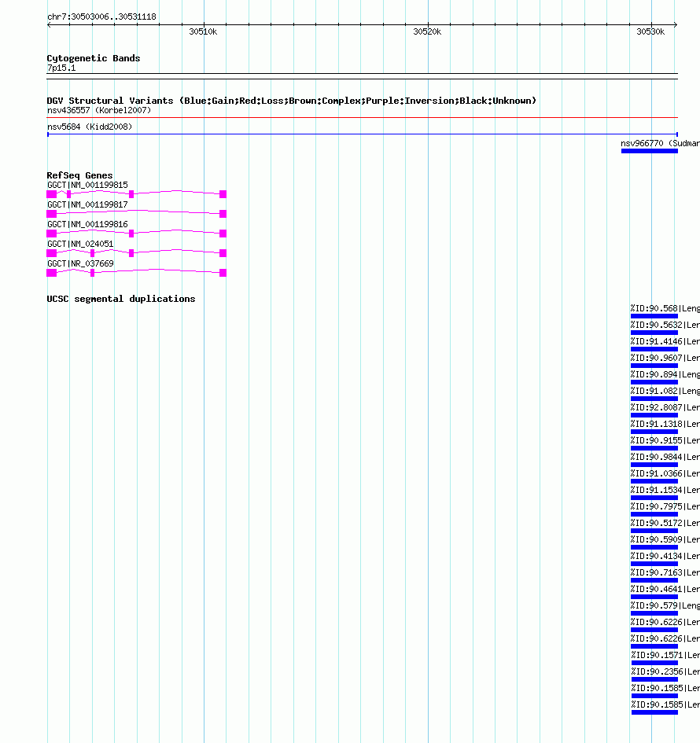Screen dimensions: 700x743
Task: Click the GGCT NM_001199817 magenta gene glyph
Action: point(137,214)
